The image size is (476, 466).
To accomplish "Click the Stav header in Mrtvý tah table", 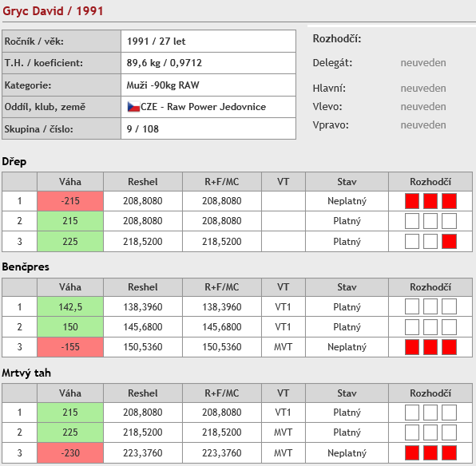I will click(347, 393).
